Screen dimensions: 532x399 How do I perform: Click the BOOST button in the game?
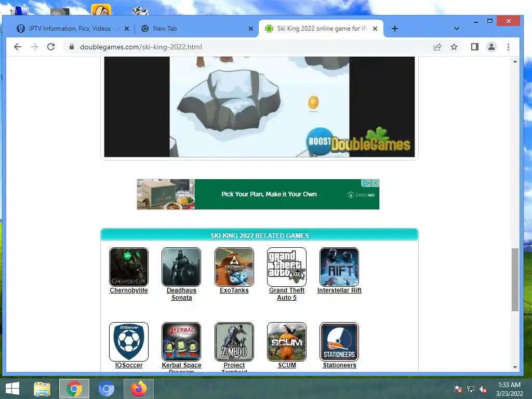319,141
